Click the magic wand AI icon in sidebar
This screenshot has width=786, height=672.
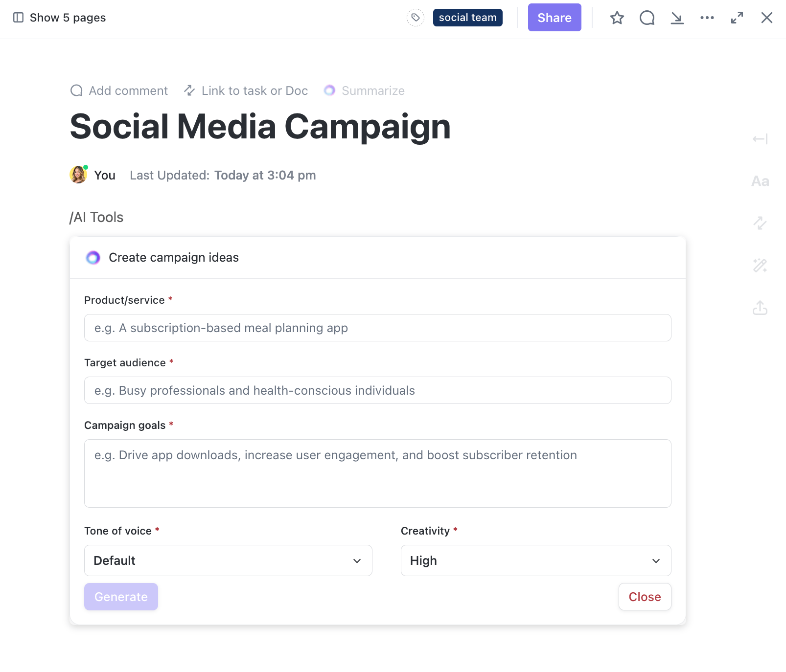coord(760,266)
